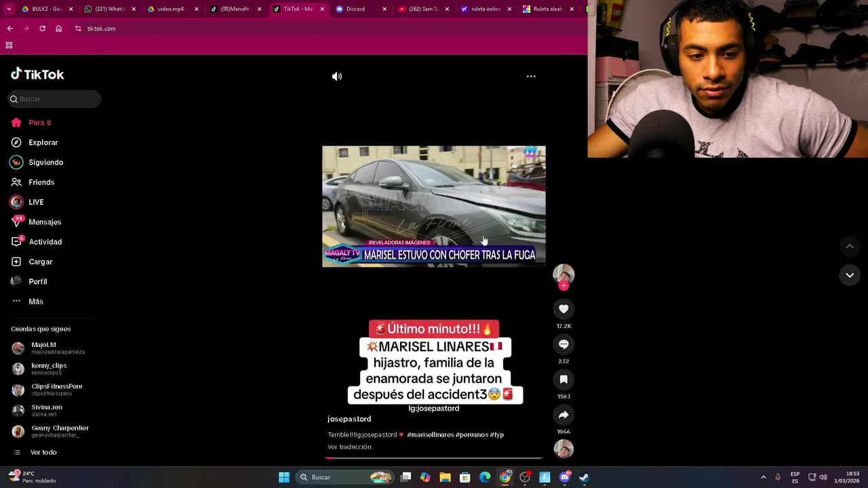
Task: Click the #peruanos hashtag
Action: coord(472,434)
